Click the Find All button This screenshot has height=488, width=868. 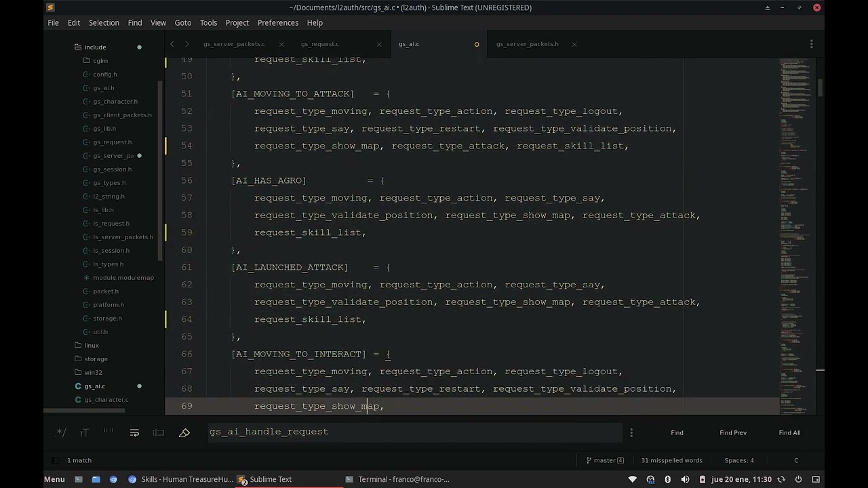pyautogui.click(x=789, y=432)
